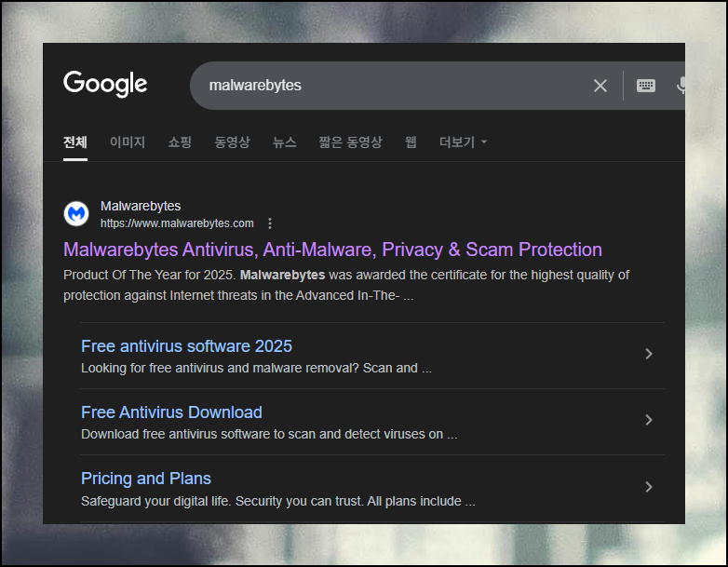Click the Malwarebytes site name text
The image size is (728, 567).
pyautogui.click(x=141, y=206)
